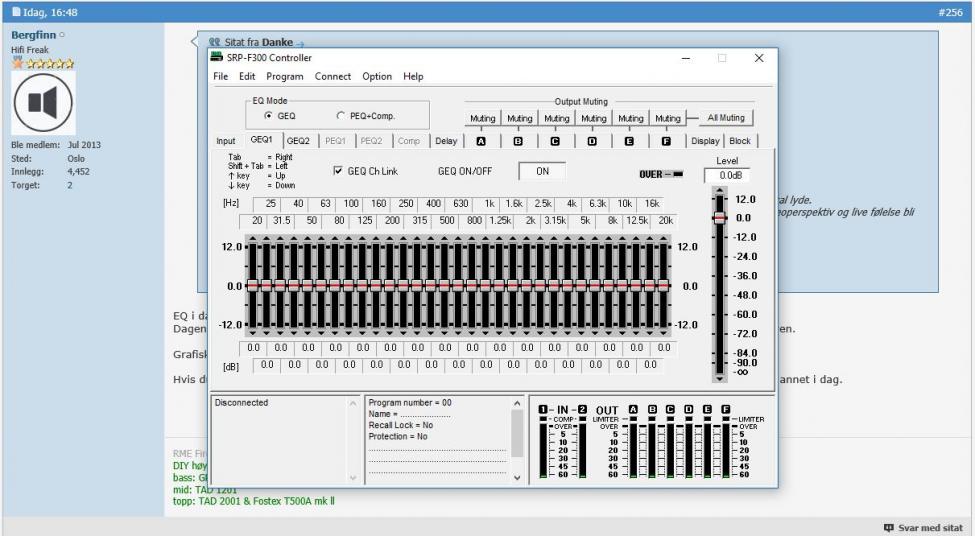Click the Level slider up arrow
The image size is (975, 536).
point(718,192)
